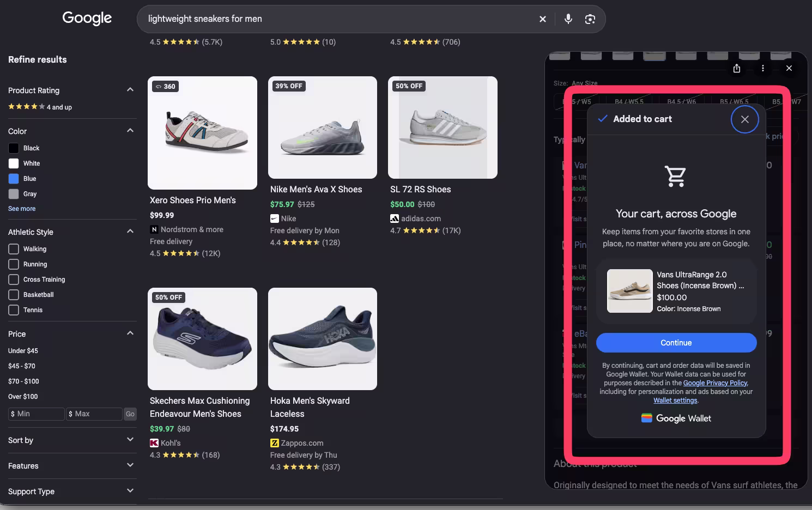Select the White color swatch

pyautogui.click(x=14, y=163)
